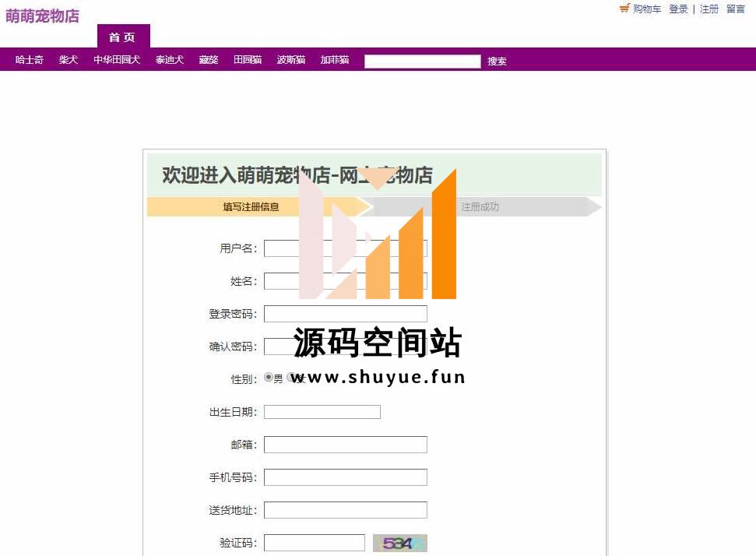Click the 留言 message link
Screen dimensions: 756x556
(736, 9)
